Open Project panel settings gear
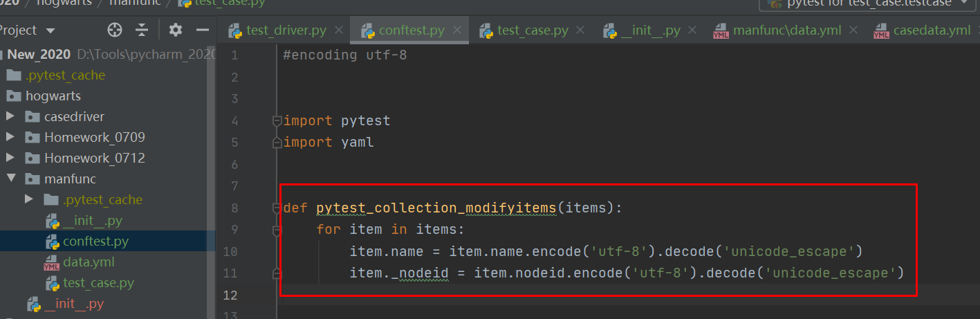This screenshot has height=319, width=980. (176, 30)
